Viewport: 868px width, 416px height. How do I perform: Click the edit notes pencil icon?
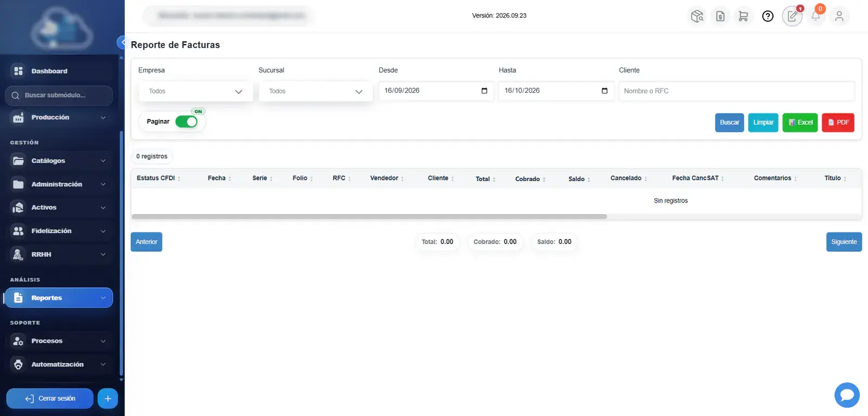pyautogui.click(x=792, y=16)
